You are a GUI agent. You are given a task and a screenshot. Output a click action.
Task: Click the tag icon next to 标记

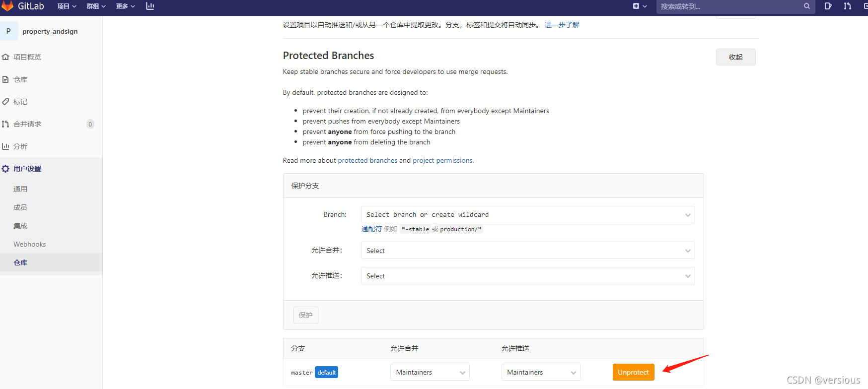[5, 102]
